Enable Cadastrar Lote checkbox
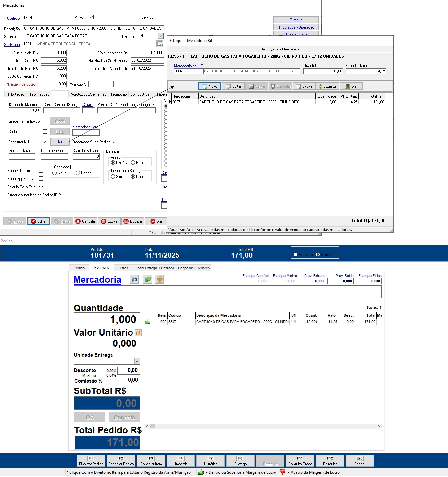 (45, 132)
